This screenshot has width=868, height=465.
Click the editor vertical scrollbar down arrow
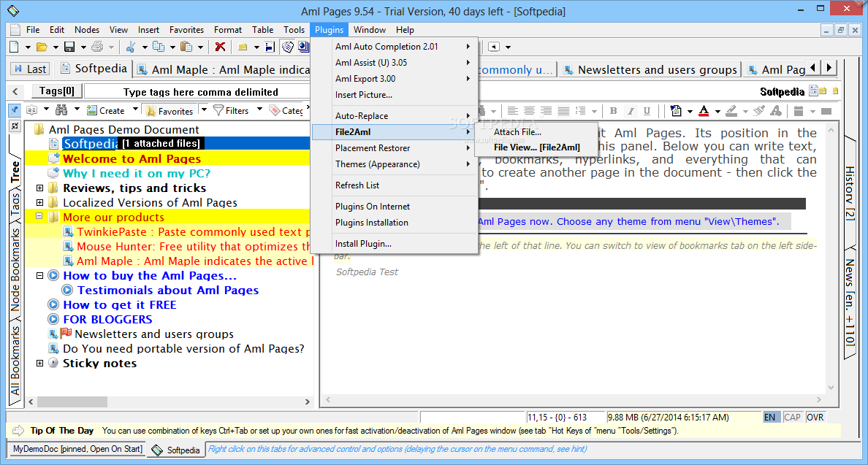click(x=831, y=388)
